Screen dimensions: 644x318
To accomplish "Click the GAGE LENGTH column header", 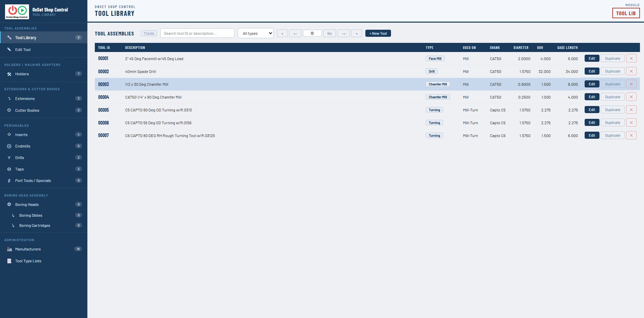I will point(567,48).
